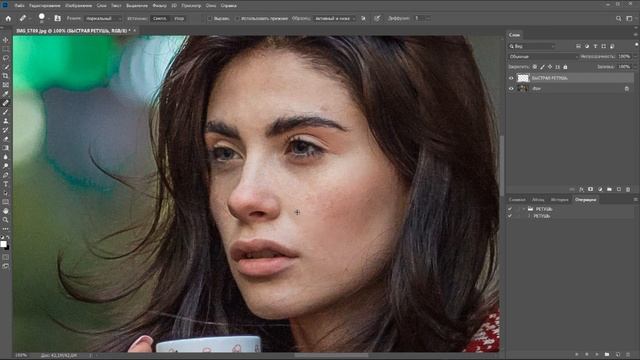The image size is (640, 360).
Task: Select the Gradient tool
Action: pyautogui.click(x=5, y=148)
